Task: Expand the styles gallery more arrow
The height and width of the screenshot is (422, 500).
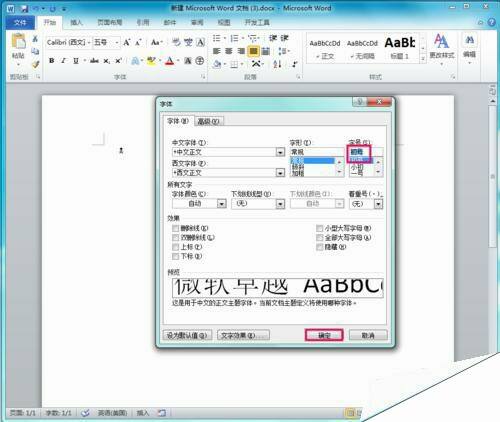Action: tap(423, 58)
